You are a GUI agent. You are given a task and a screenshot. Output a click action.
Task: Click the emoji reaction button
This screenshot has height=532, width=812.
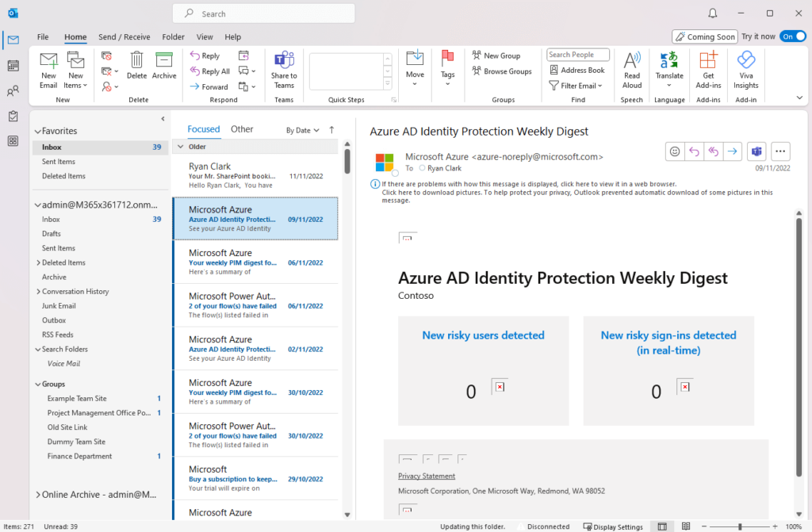pyautogui.click(x=675, y=151)
